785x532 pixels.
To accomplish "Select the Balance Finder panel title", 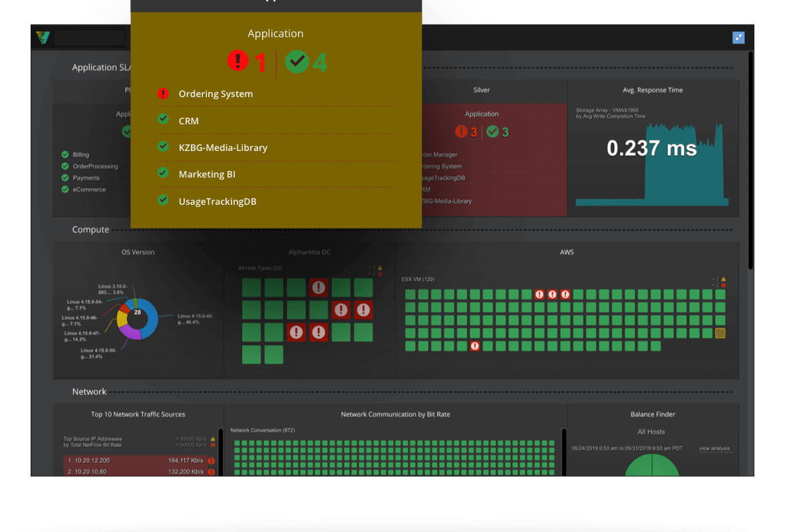I will [653, 414].
